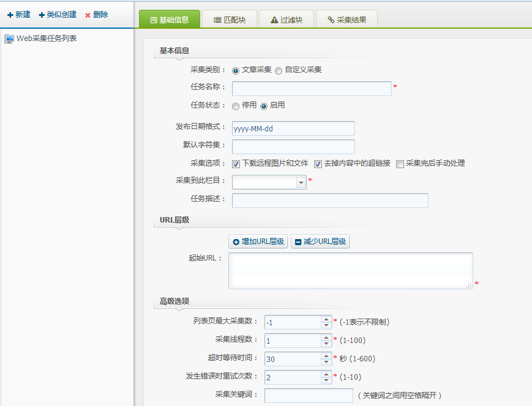Click the 采集线程数 value field

(x=293, y=341)
